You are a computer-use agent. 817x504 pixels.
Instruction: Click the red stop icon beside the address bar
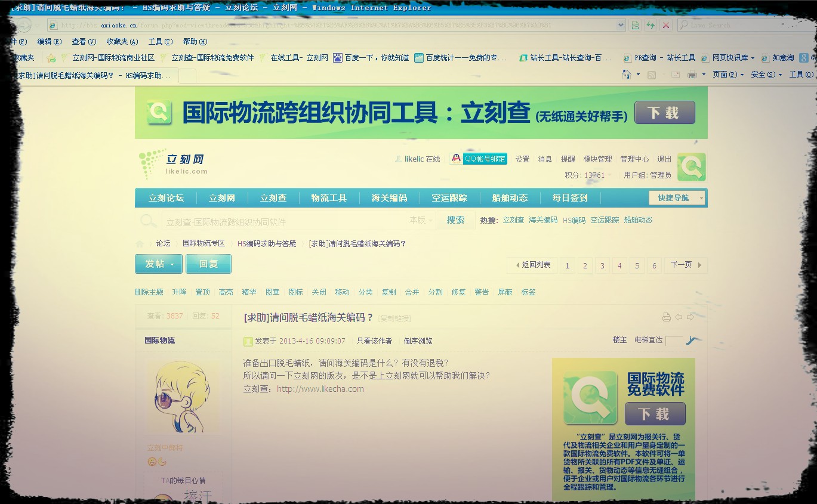point(665,25)
